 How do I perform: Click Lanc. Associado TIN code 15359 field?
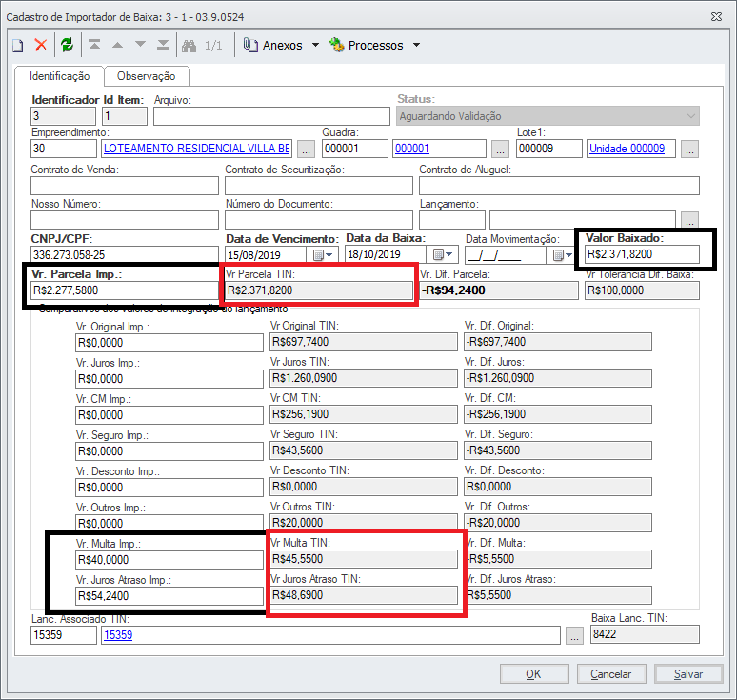[x=64, y=635]
